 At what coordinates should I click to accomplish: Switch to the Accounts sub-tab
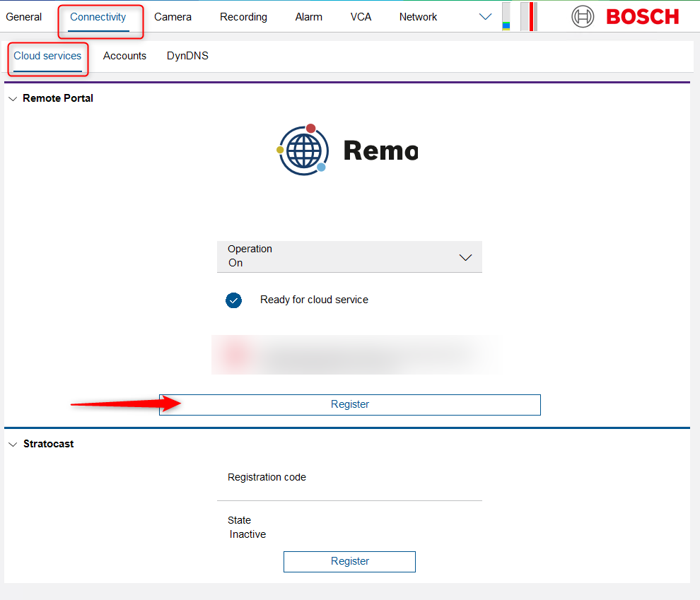pyautogui.click(x=124, y=56)
